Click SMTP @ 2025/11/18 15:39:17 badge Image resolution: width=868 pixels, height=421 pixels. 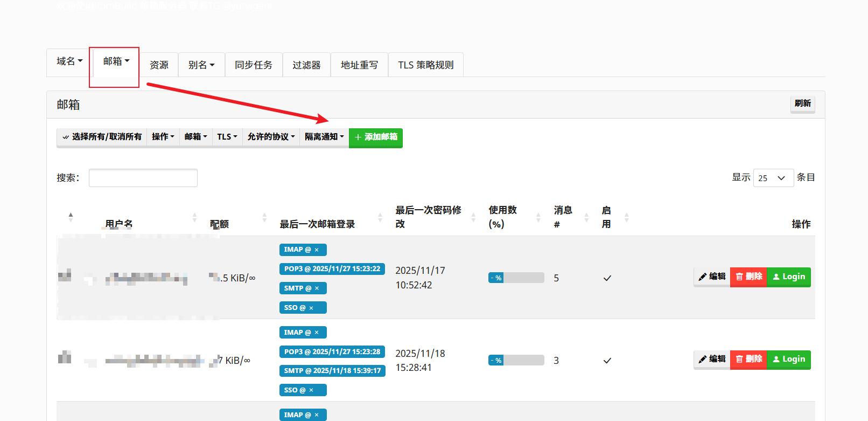coord(333,371)
